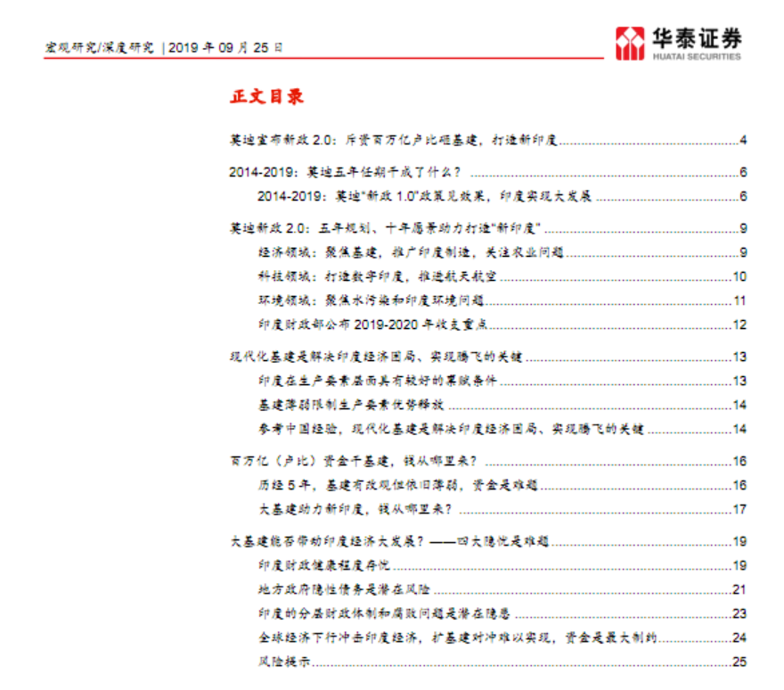Screen dimensions: 784x690
Task: Click page number 4 of the first entry
Action: coord(743,140)
